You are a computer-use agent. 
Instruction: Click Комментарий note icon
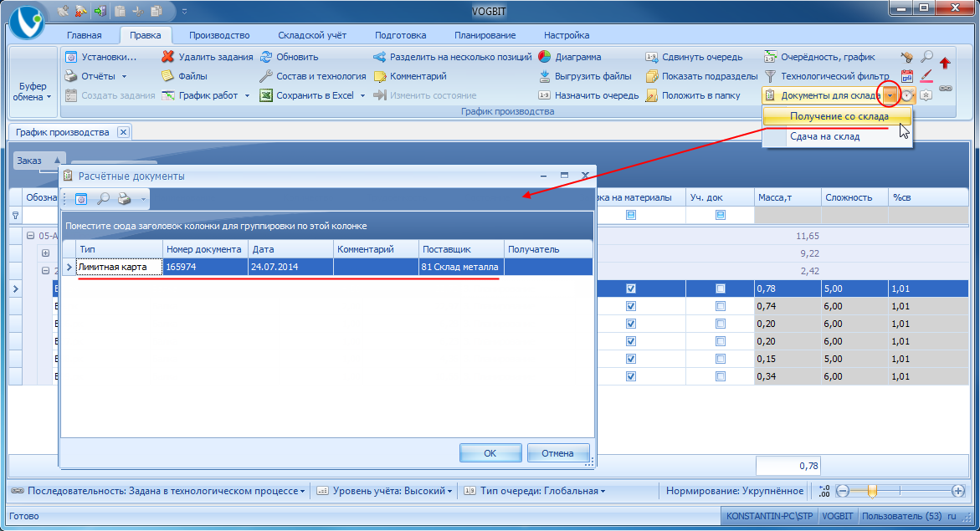[380, 76]
